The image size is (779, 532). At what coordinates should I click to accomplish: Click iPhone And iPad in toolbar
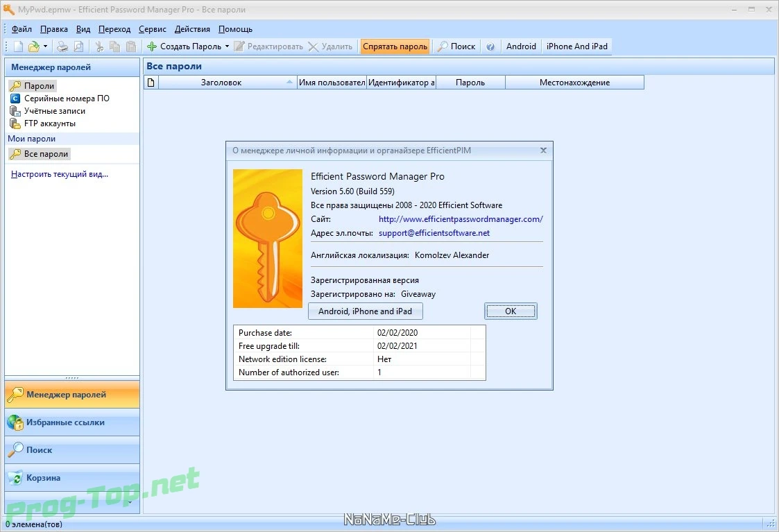577,46
